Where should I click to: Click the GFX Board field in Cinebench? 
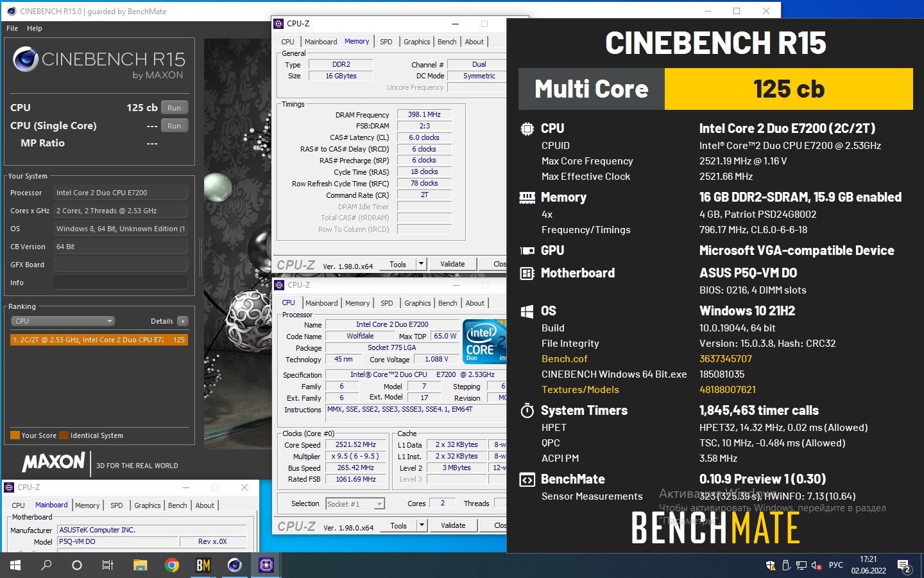coord(121,265)
